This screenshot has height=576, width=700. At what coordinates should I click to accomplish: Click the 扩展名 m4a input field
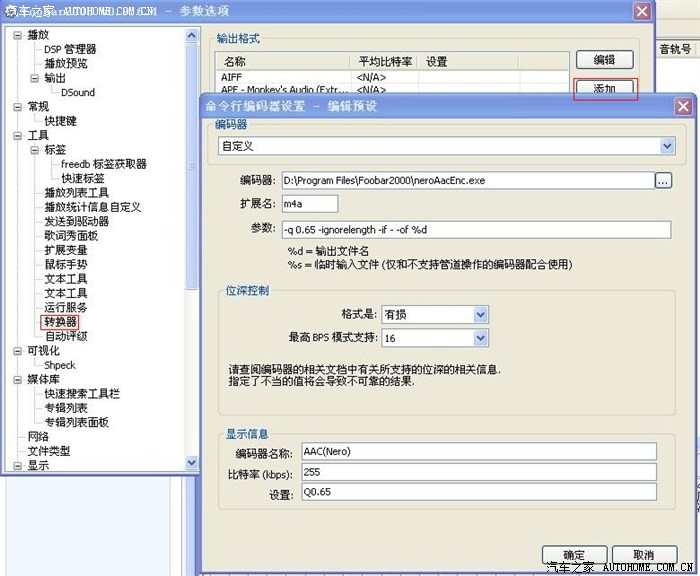click(x=310, y=204)
